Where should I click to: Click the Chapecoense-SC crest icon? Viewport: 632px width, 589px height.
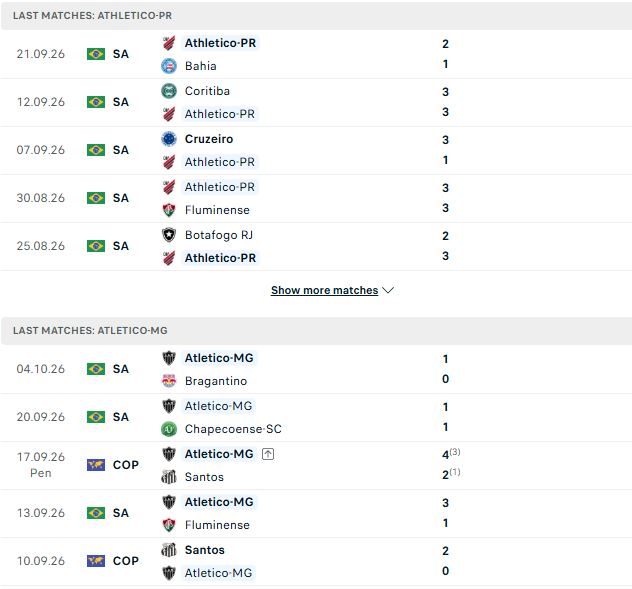point(169,429)
